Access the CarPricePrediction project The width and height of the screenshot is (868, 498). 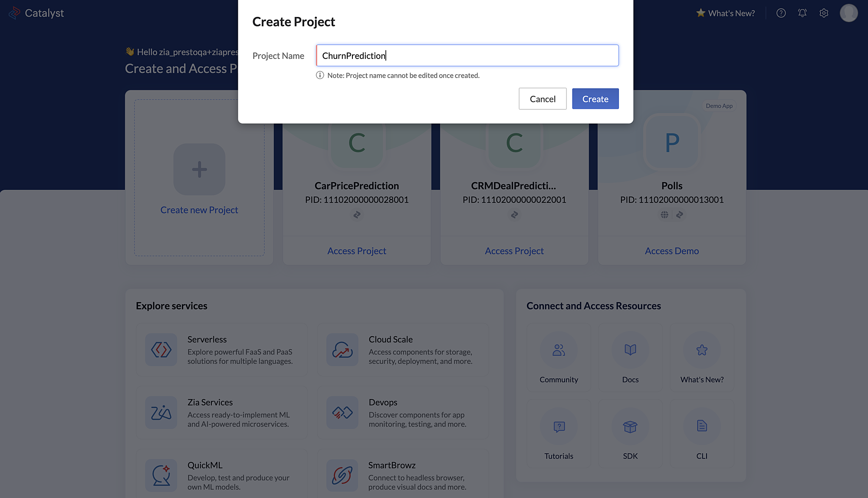coord(356,250)
